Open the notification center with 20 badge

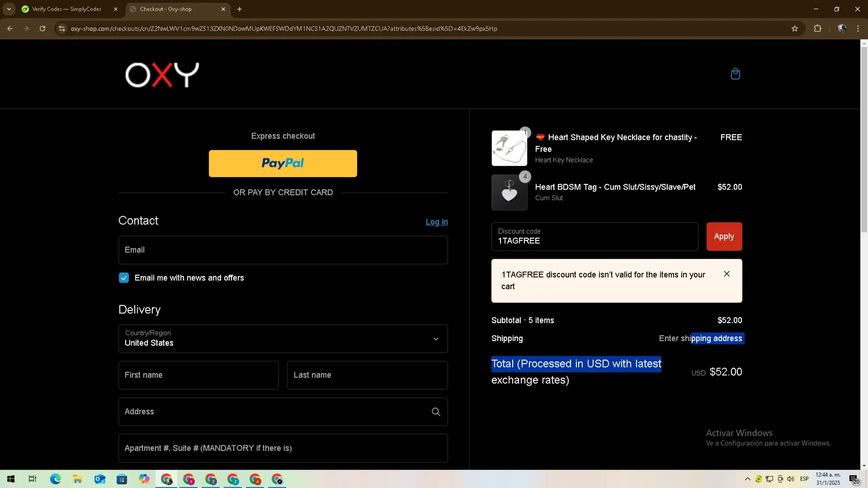pyautogui.click(x=855, y=479)
